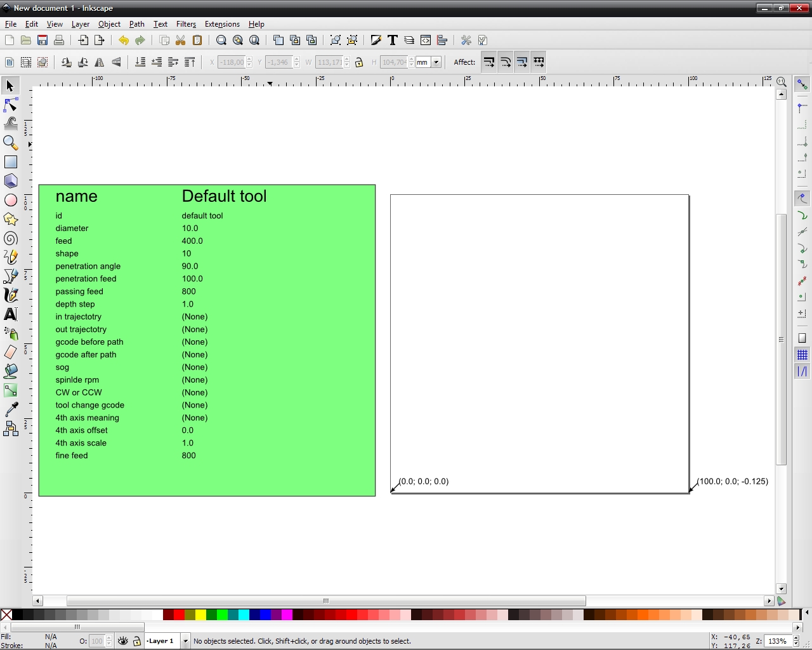Click the black color swatch
This screenshot has width=812, height=650.
[x=18, y=614]
